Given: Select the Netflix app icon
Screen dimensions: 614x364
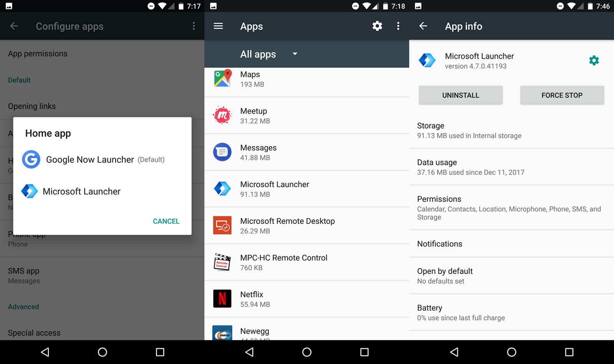Looking at the screenshot, I should (223, 299).
